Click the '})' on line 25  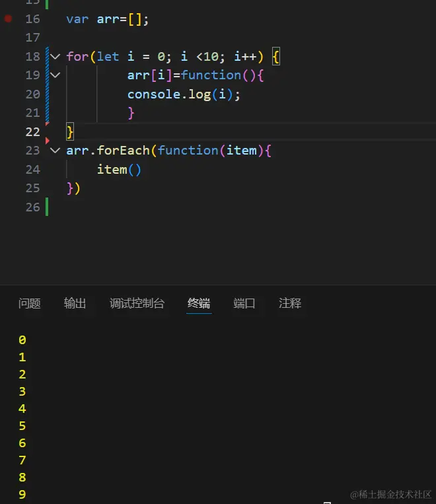pyautogui.click(x=73, y=188)
